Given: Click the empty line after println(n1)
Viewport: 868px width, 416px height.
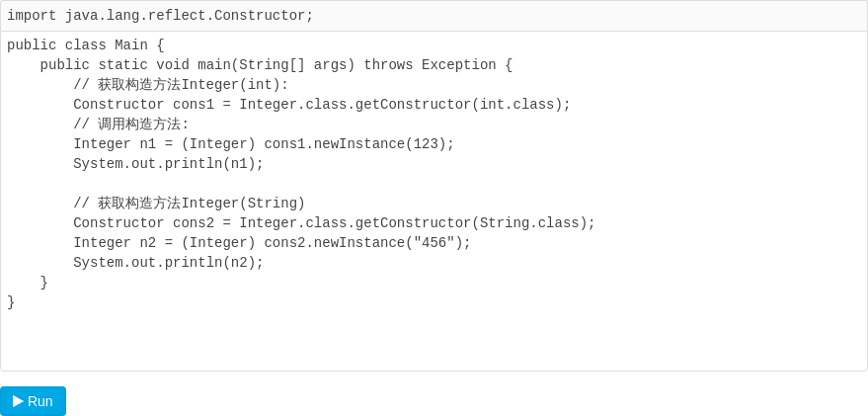Looking at the screenshot, I should 434,184.
